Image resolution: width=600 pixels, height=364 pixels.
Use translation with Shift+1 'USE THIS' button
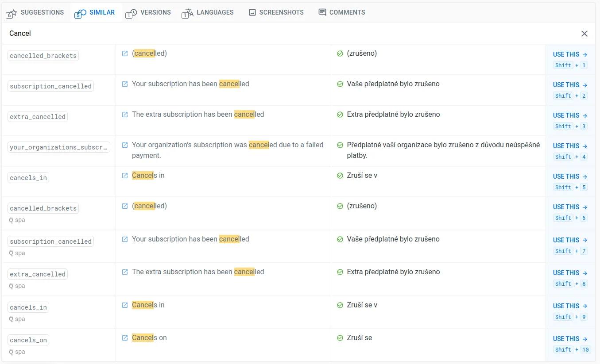tap(570, 54)
